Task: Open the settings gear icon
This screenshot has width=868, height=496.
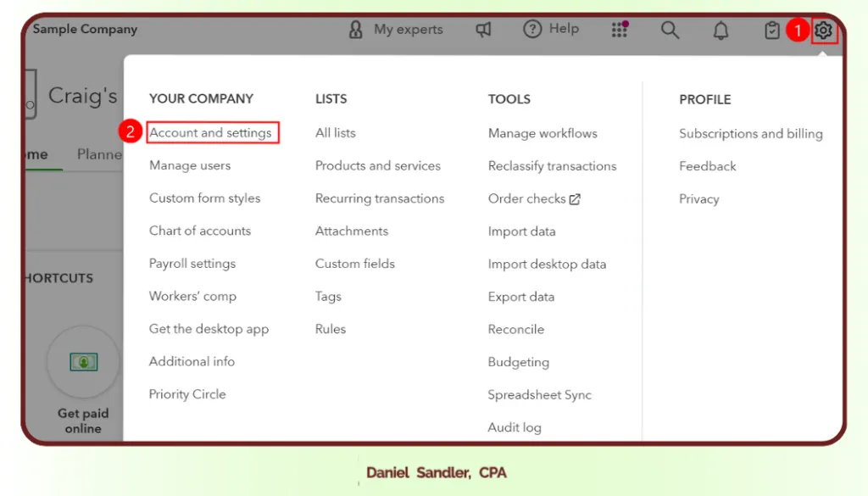Action: point(823,30)
